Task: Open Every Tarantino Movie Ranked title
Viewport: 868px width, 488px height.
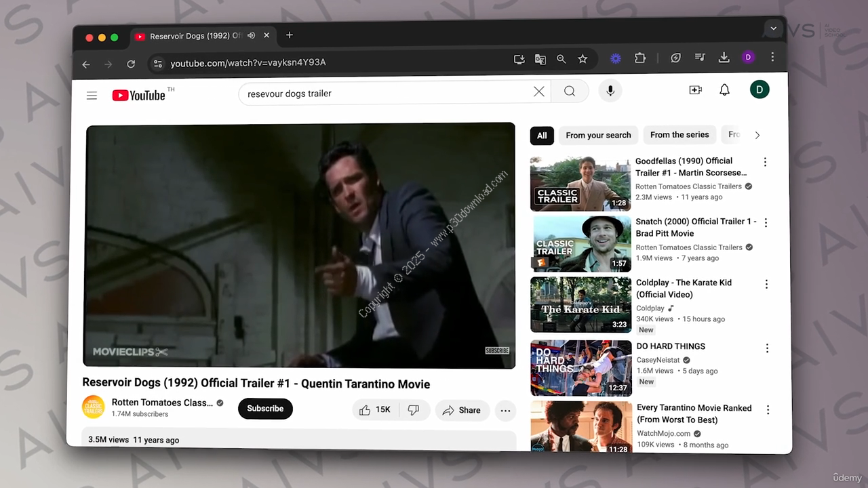Action: click(x=694, y=414)
